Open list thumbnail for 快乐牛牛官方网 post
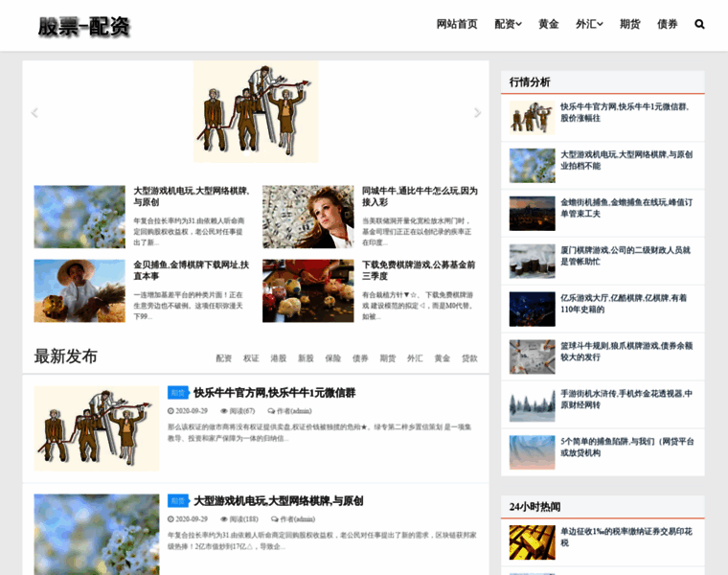 [x=97, y=428]
